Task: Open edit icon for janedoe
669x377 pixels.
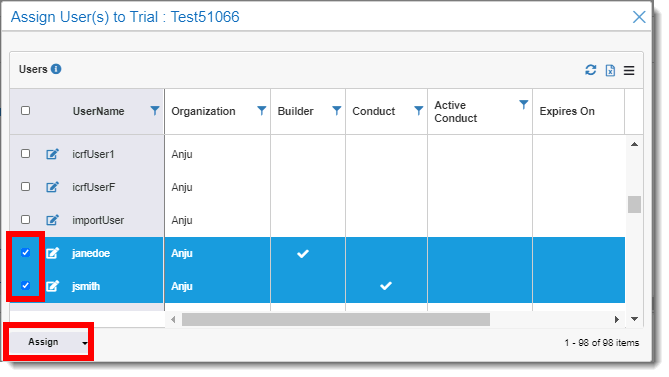Action: [x=52, y=253]
